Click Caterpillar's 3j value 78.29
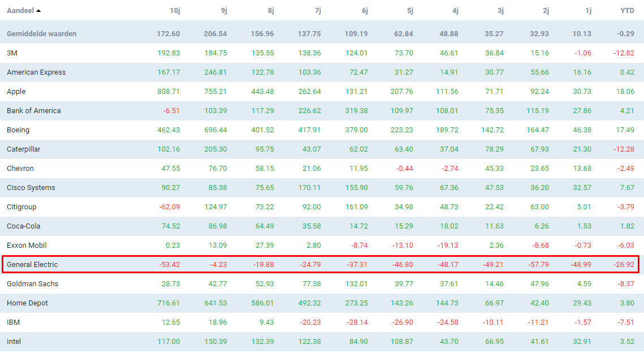Viewport: 644px width, 353px height. point(495,149)
